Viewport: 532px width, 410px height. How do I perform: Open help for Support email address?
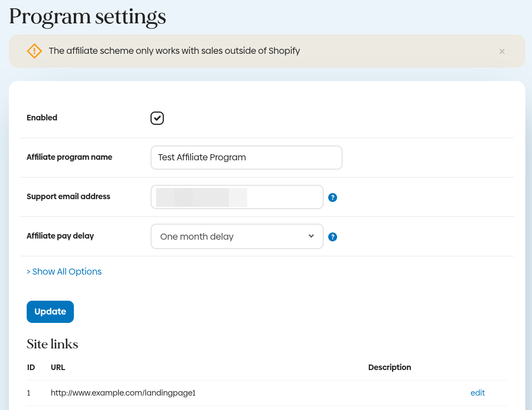[333, 198]
